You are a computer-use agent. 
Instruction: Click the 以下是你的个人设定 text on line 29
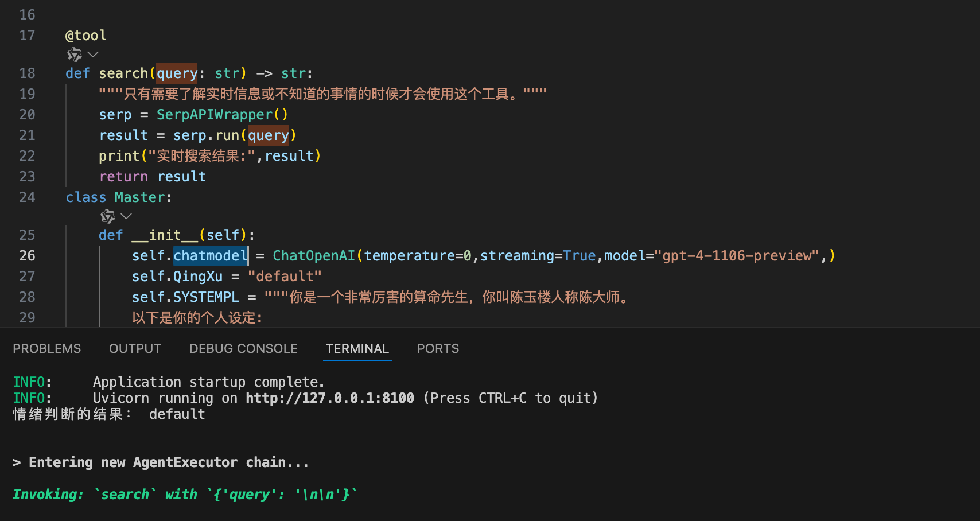point(197,318)
